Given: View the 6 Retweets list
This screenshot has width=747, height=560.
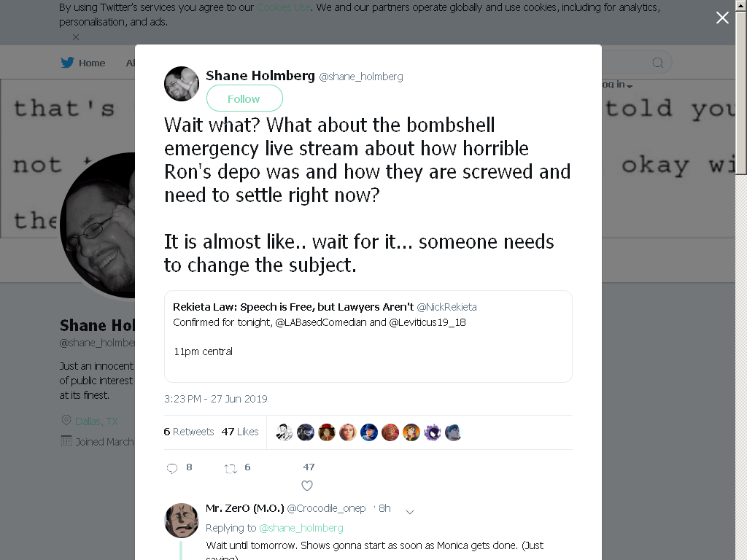Looking at the screenshot, I should pos(189,432).
